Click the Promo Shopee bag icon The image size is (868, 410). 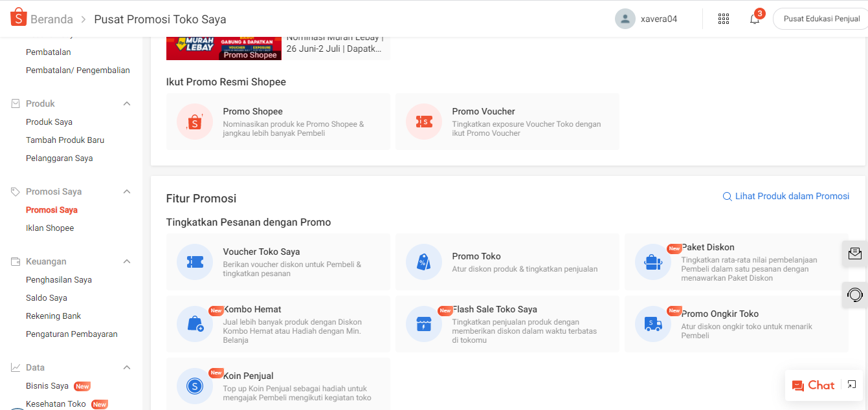(x=195, y=122)
